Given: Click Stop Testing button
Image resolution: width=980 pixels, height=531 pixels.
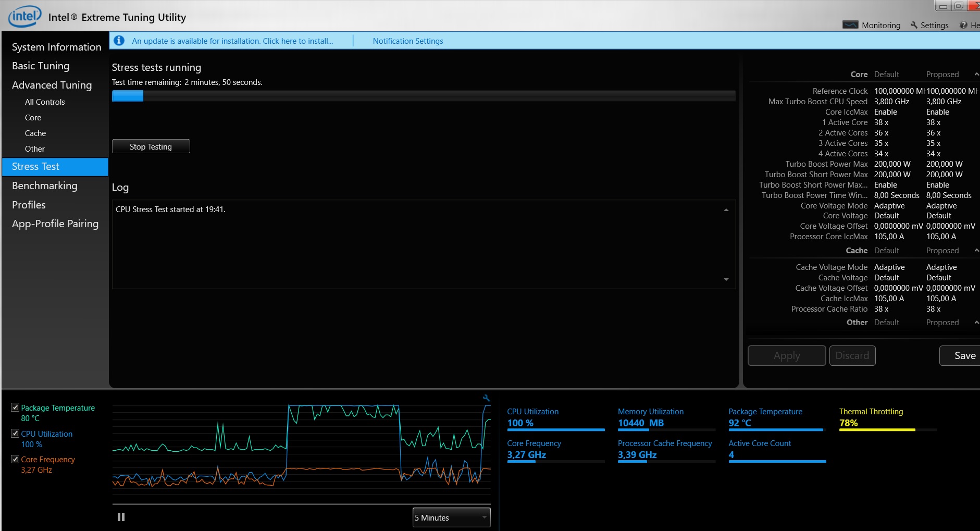Looking at the screenshot, I should click(151, 146).
